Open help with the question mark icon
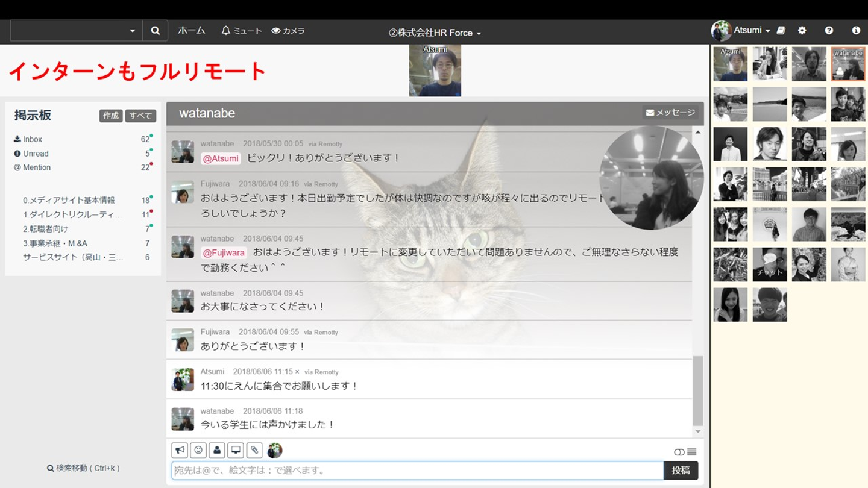 [x=829, y=30]
